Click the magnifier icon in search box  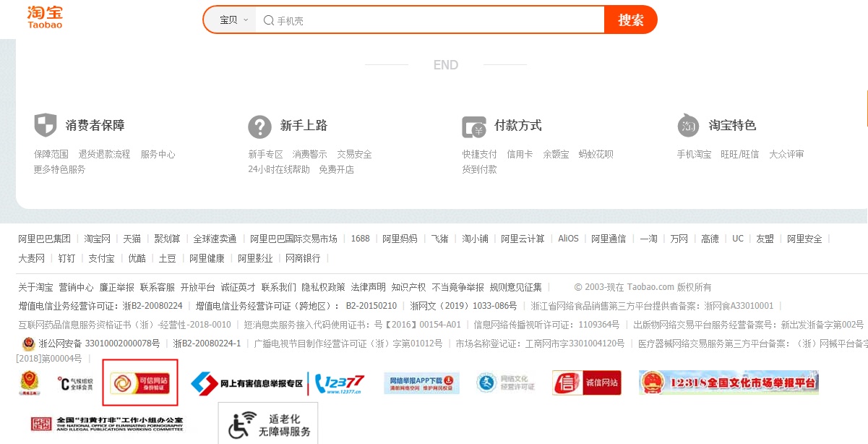(x=268, y=20)
